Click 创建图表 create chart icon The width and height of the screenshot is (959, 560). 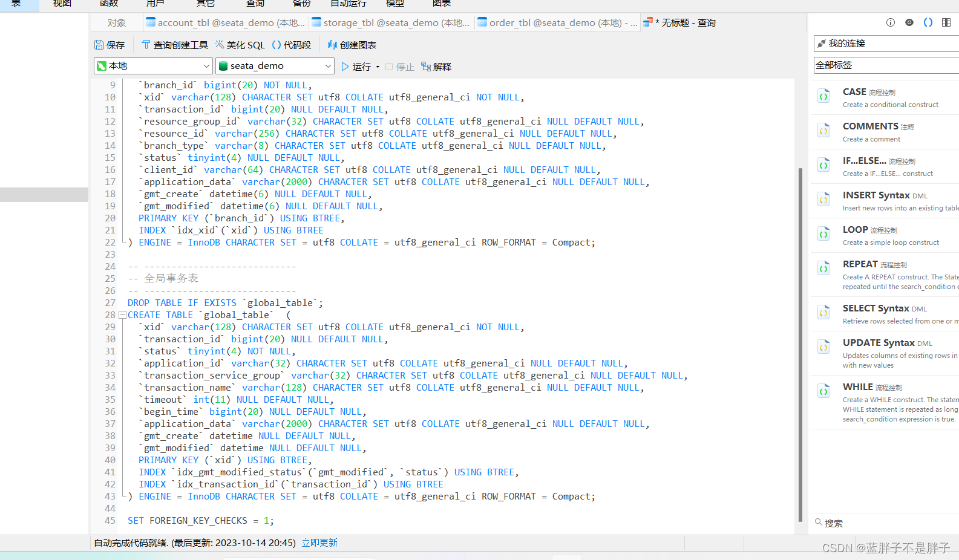(x=332, y=45)
